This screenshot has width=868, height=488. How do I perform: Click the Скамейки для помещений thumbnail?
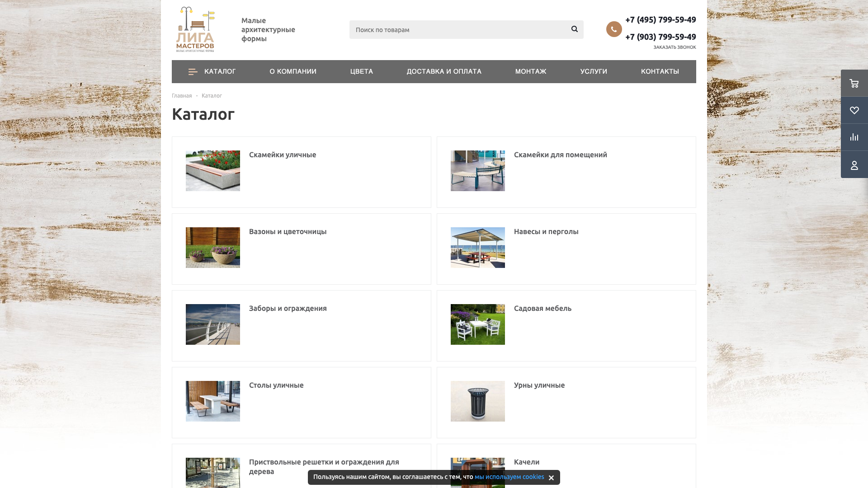478,171
